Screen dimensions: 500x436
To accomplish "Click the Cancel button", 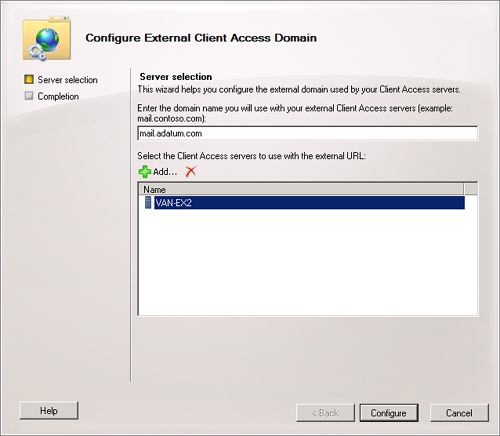I will (459, 413).
